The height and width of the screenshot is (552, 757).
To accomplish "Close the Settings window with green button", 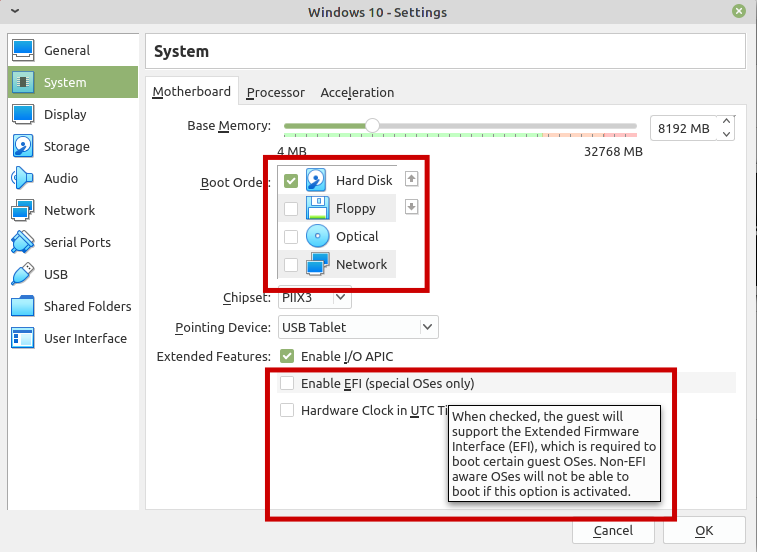I will 739,11.
